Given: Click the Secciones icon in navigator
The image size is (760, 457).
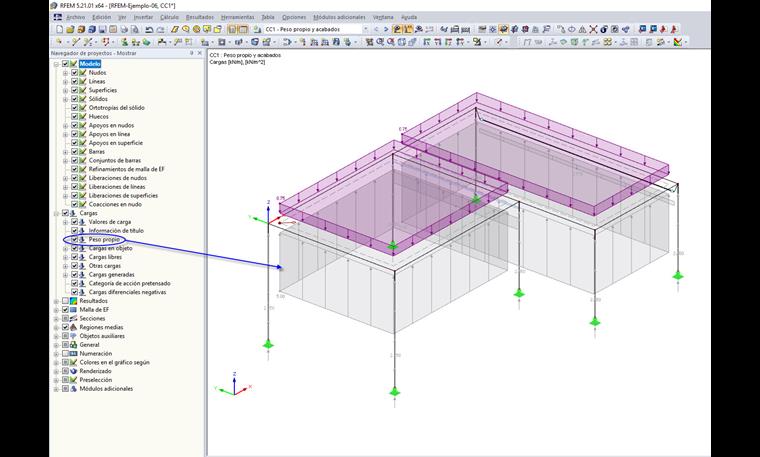Looking at the screenshot, I should coord(74,318).
